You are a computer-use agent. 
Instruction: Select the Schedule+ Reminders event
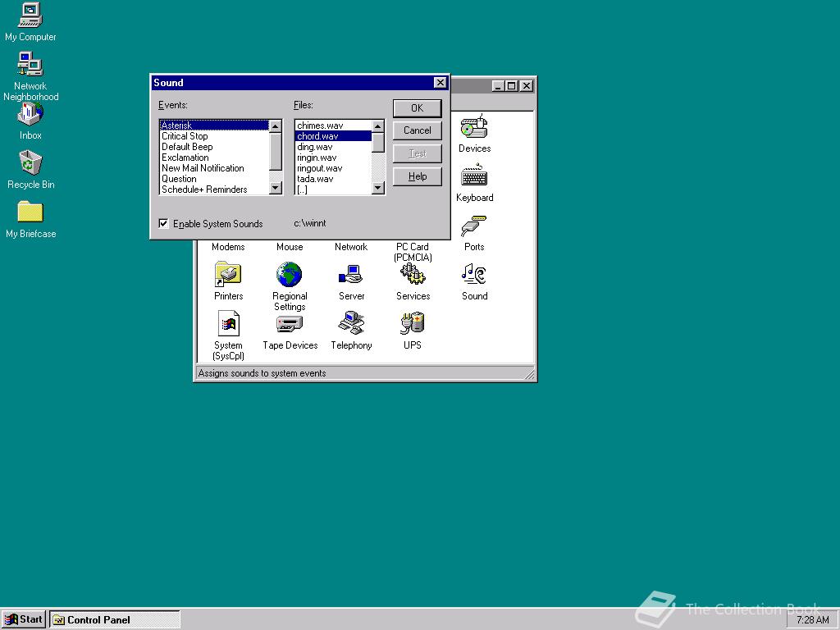tap(214, 189)
